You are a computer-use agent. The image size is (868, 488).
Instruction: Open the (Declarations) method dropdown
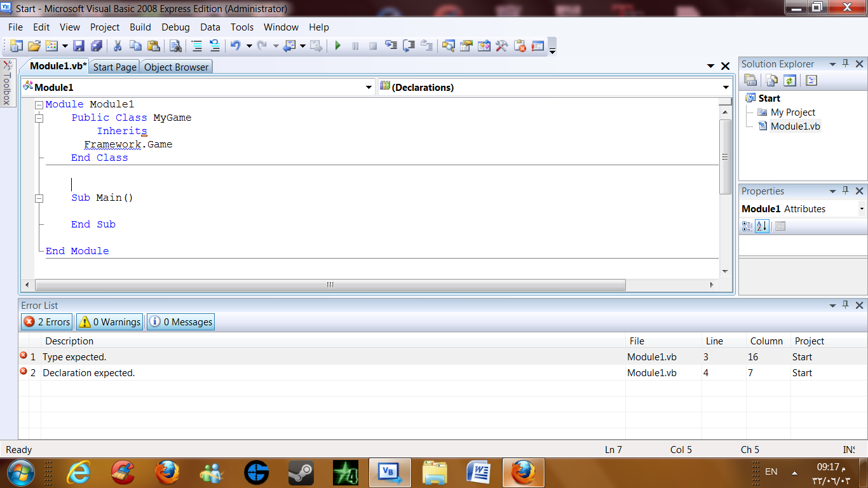[726, 87]
